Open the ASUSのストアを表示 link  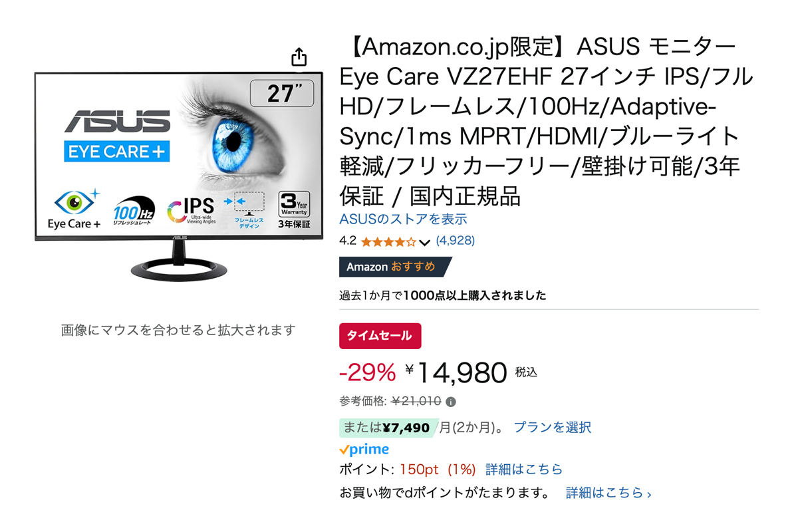click(403, 219)
